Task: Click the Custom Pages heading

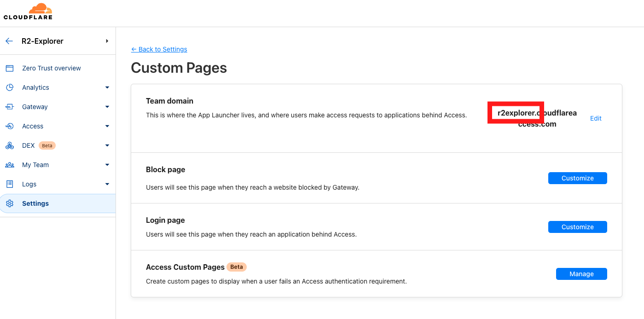Action: pyautogui.click(x=179, y=68)
